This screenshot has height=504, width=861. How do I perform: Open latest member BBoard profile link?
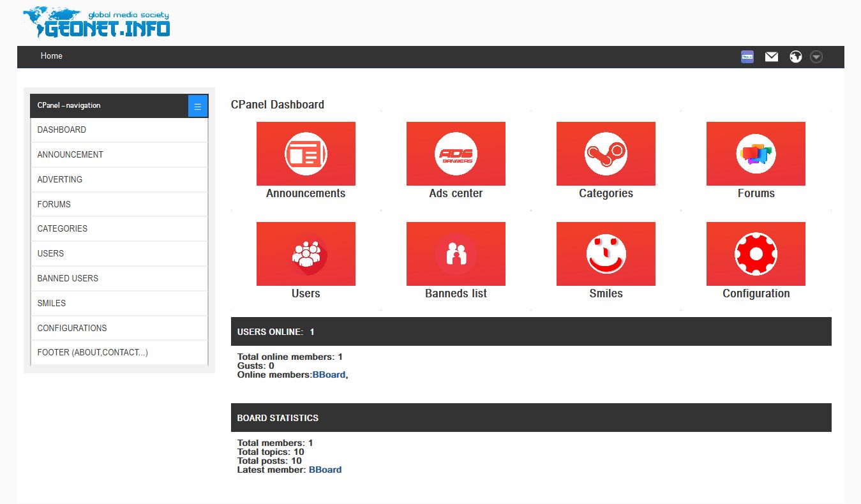325,470
